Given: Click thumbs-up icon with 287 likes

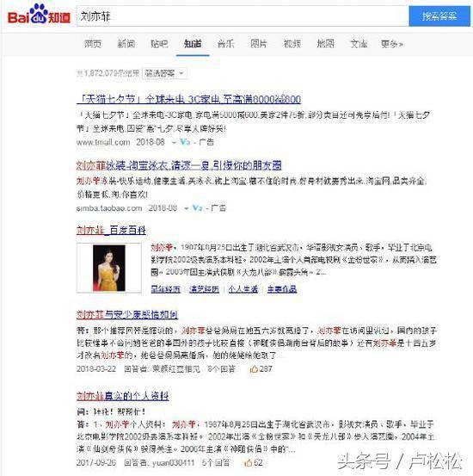Looking at the screenshot, I should tap(254, 369).
